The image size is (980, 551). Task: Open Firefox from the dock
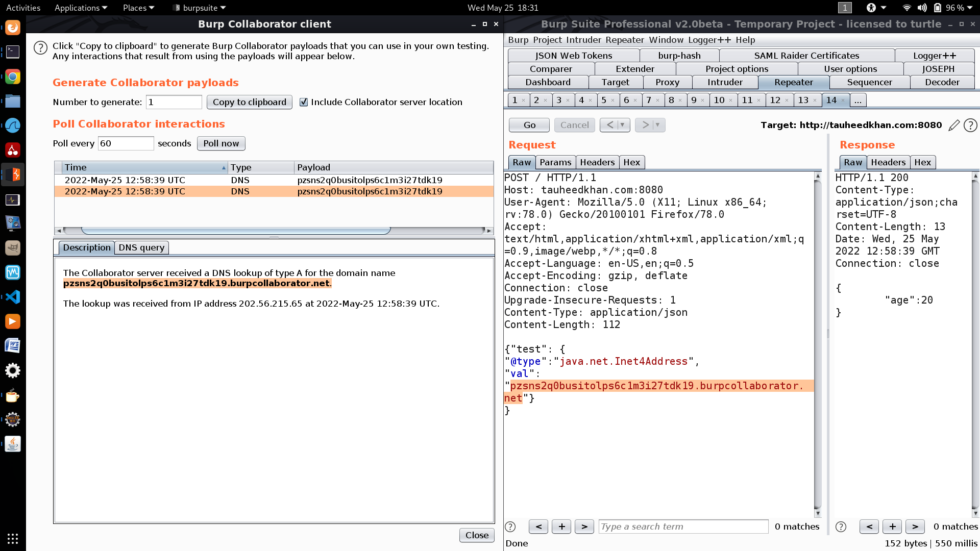(13, 28)
